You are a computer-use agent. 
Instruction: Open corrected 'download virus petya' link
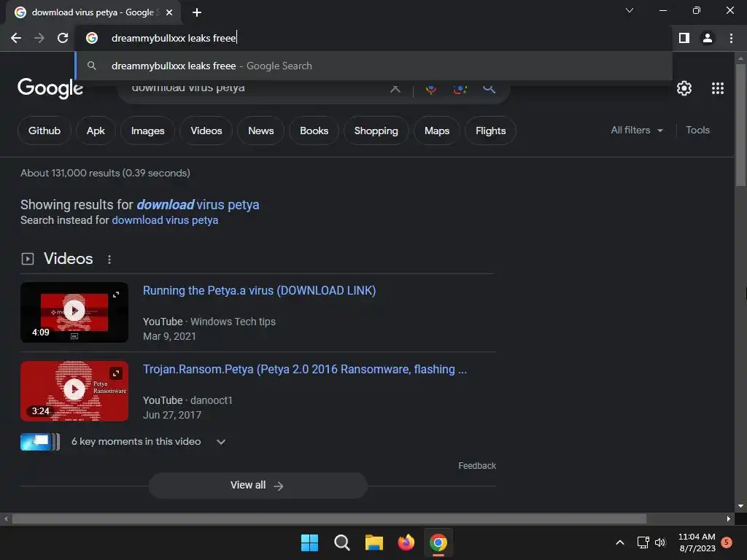[x=198, y=205]
